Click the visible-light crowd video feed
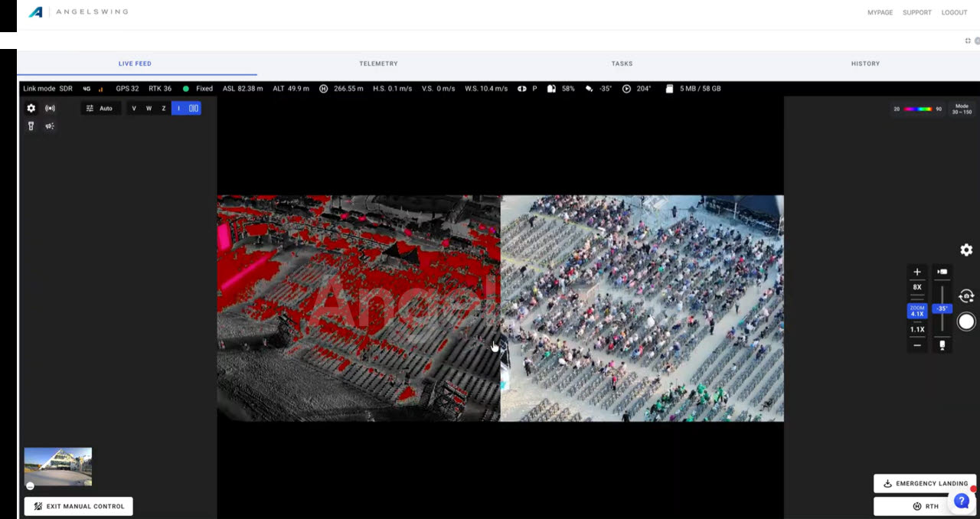 tap(642, 308)
